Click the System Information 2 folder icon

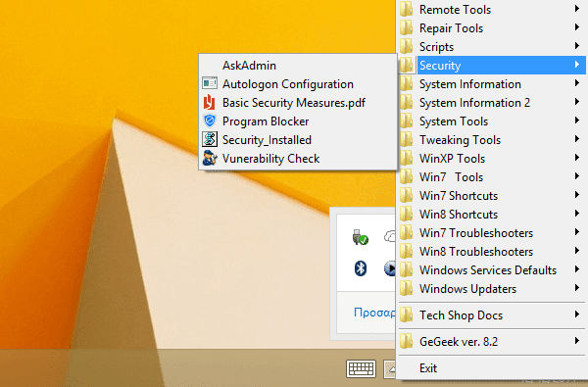(x=406, y=102)
